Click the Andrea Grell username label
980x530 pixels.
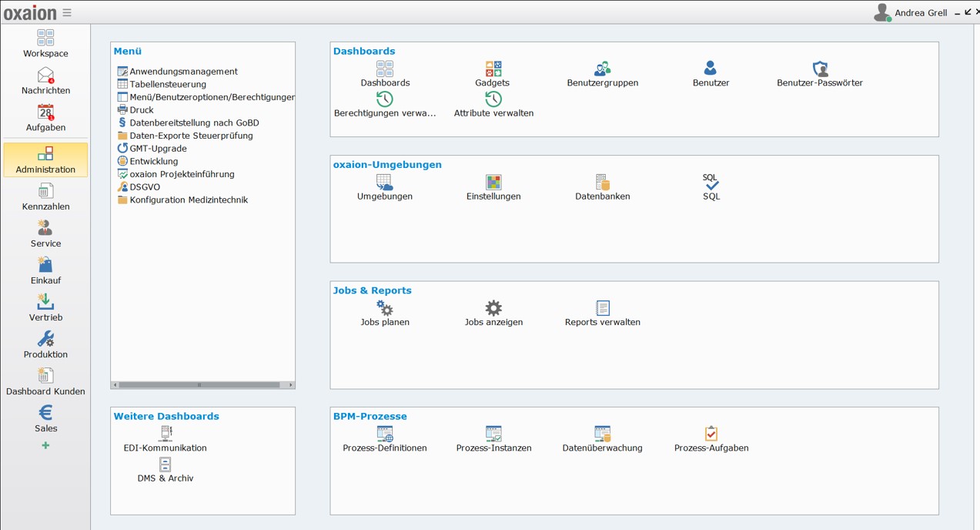click(x=921, y=13)
